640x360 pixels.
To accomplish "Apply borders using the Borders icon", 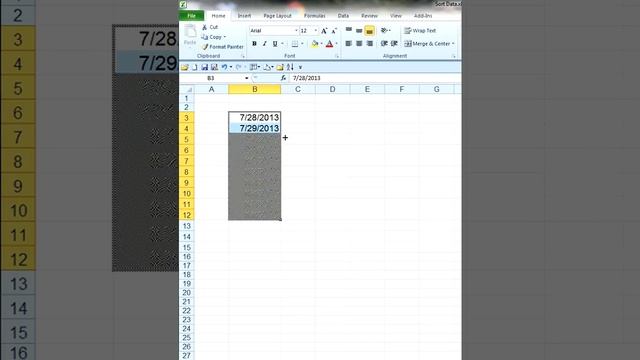I will point(295,44).
